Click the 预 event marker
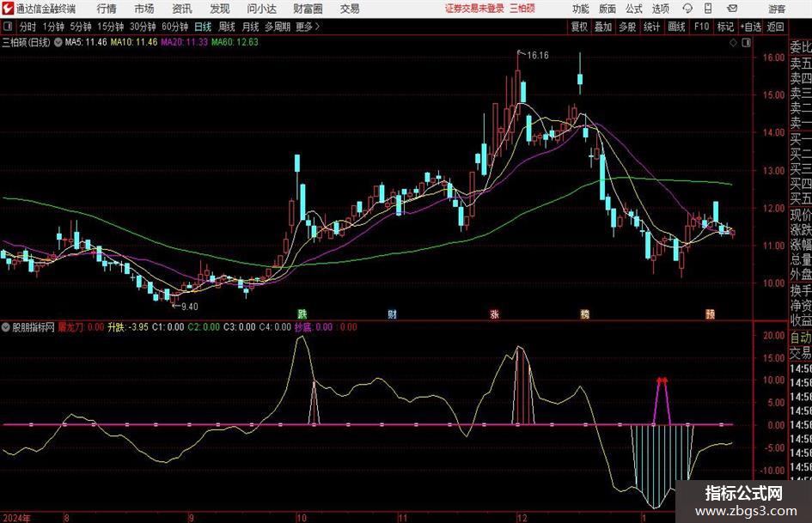812x523 pixels. (710, 313)
